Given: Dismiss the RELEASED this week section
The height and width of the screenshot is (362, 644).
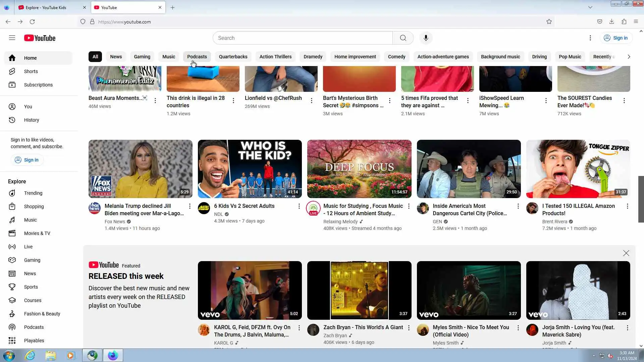Looking at the screenshot, I should [x=626, y=253].
